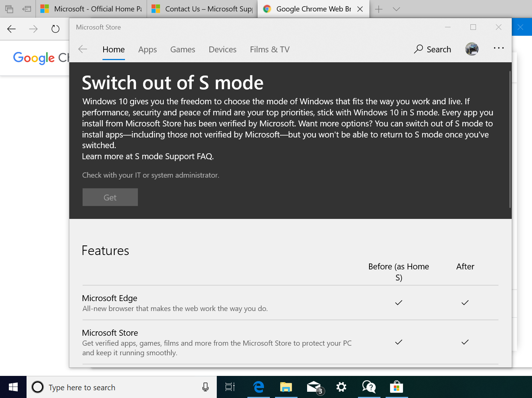Image resolution: width=532 pixels, height=398 pixels.
Task: Show Edge tabs you've set aside
Action: (x=9, y=9)
